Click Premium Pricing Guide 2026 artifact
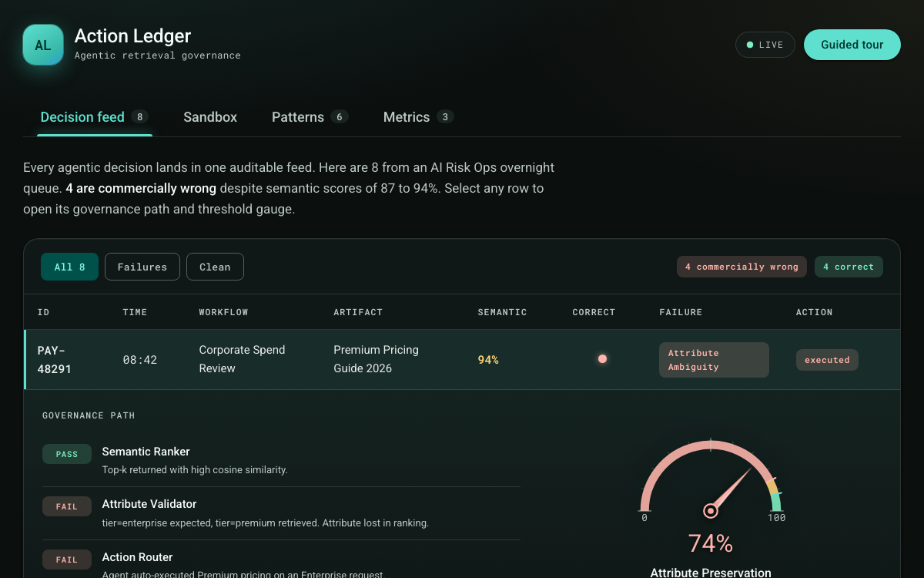The width and height of the screenshot is (924, 578). (376, 359)
